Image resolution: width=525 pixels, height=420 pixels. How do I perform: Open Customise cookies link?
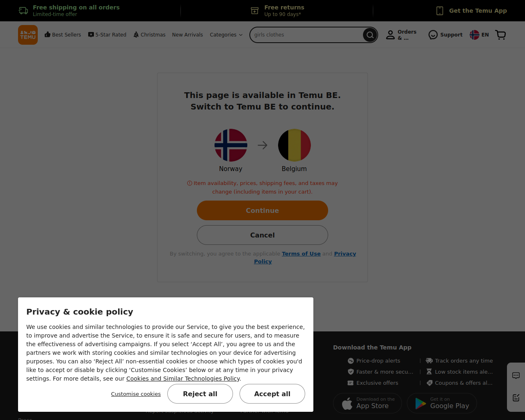[136, 394]
